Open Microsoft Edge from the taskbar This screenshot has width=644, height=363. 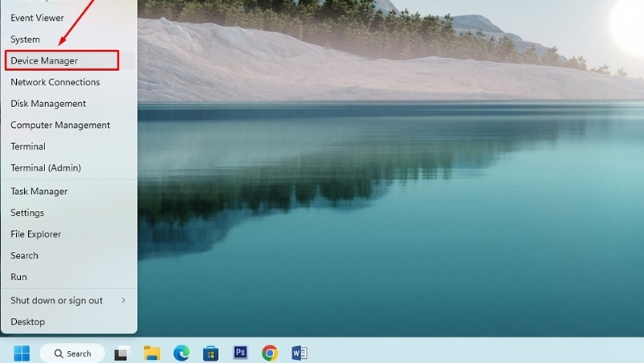tap(182, 353)
